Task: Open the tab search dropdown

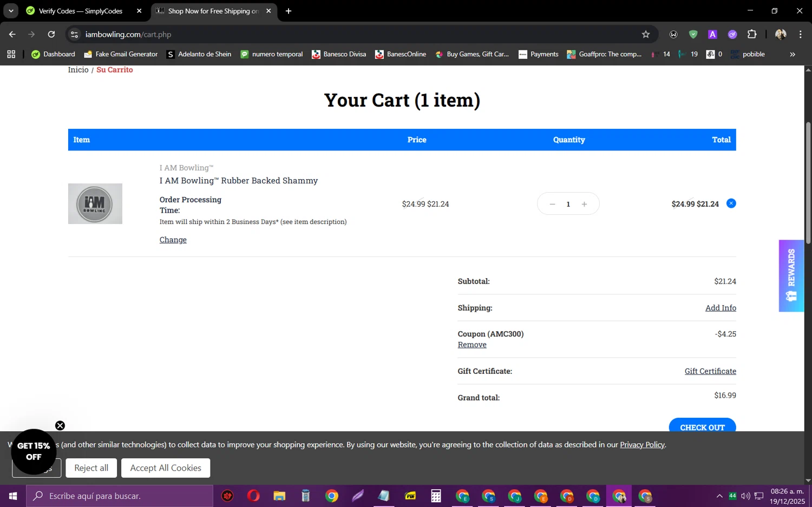Action: click(x=11, y=11)
